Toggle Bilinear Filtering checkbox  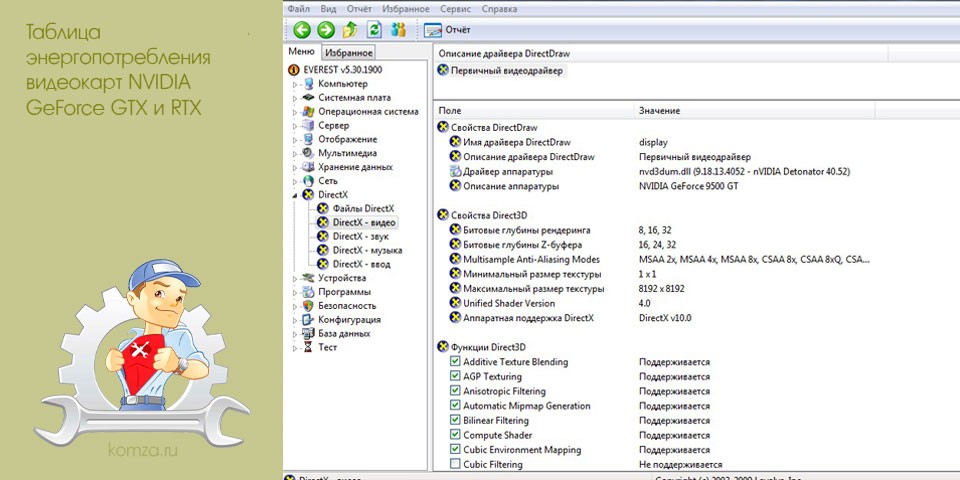(455, 420)
